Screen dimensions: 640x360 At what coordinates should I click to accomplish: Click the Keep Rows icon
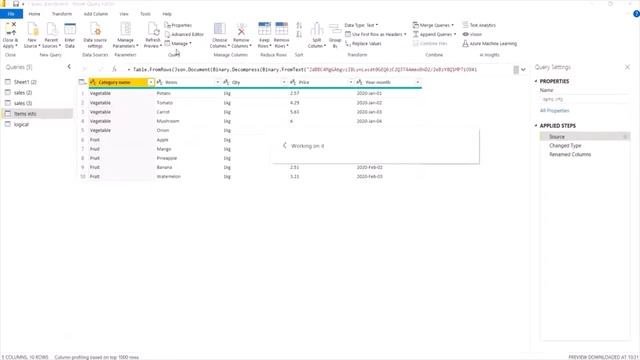point(264,30)
